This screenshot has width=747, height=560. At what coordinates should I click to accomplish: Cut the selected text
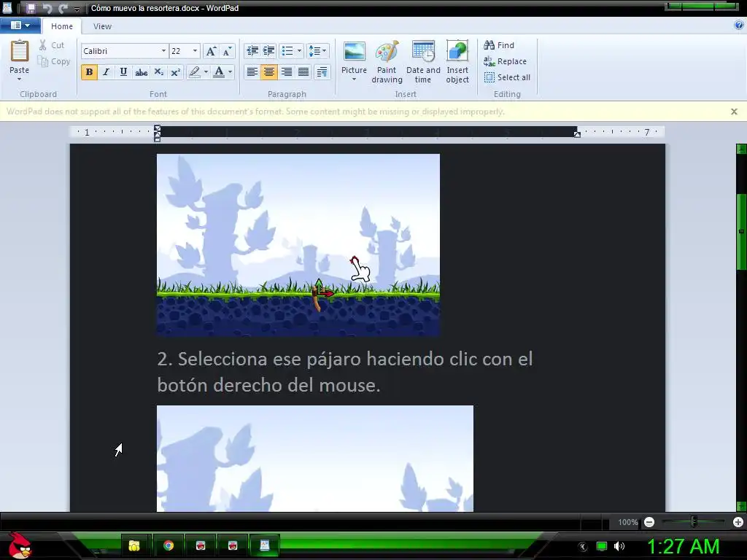tap(52, 45)
